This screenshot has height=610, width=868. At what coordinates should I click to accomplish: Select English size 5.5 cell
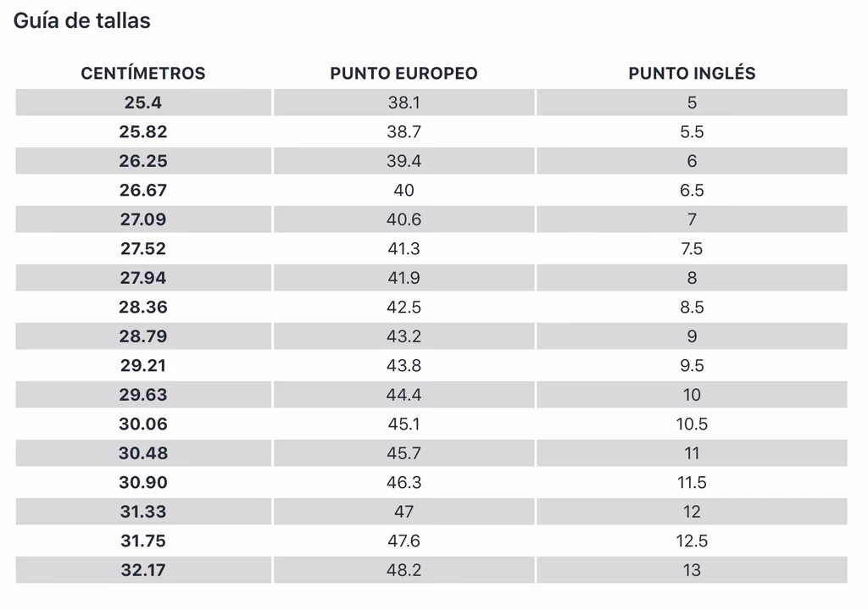tap(692, 131)
